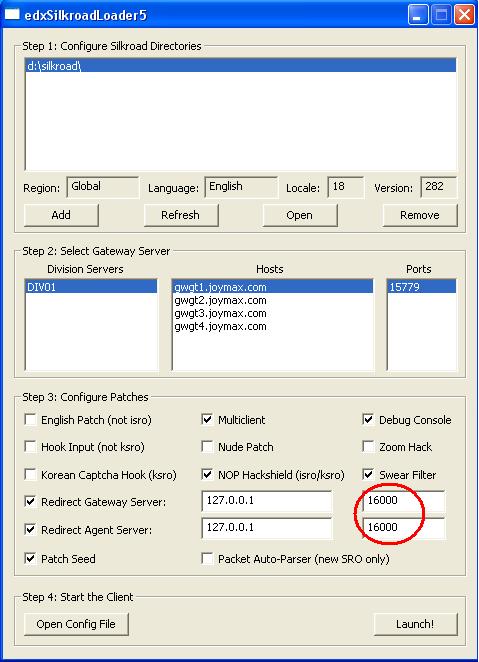Click the Version field showing 282

tap(438, 187)
